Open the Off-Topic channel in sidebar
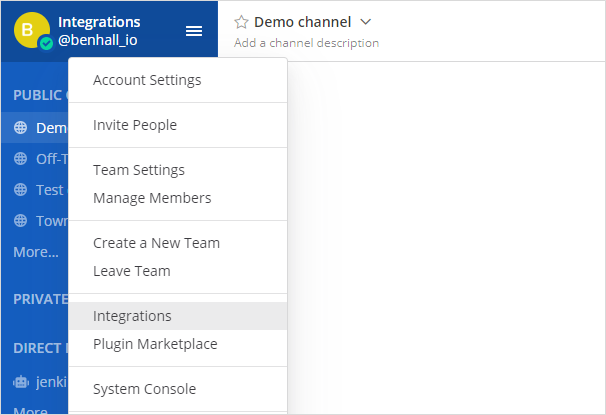 pyautogui.click(x=35, y=158)
